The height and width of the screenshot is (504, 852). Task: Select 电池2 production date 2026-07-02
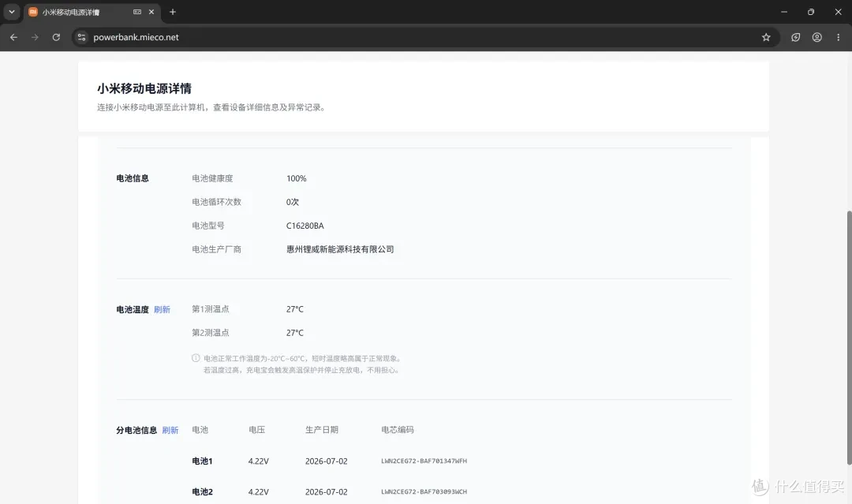click(x=326, y=492)
